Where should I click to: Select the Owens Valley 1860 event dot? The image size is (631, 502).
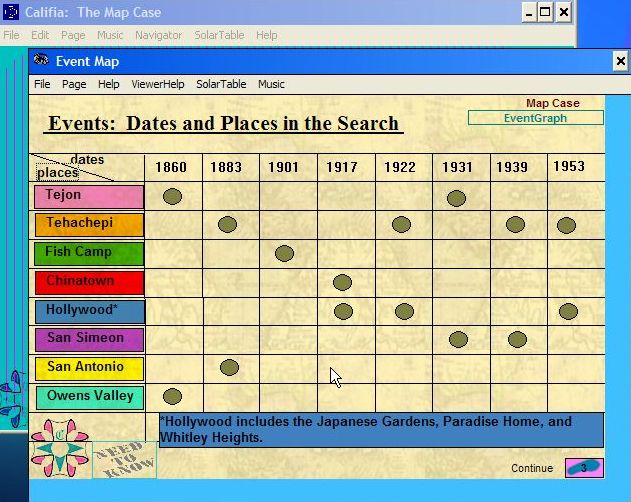[x=172, y=397]
